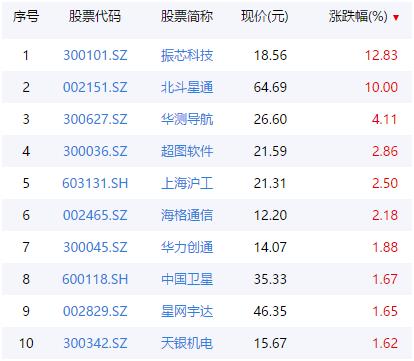This screenshot has height=361, width=414.
Task: Click the 股票简称 column header
Action: pyautogui.click(x=187, y=16)
